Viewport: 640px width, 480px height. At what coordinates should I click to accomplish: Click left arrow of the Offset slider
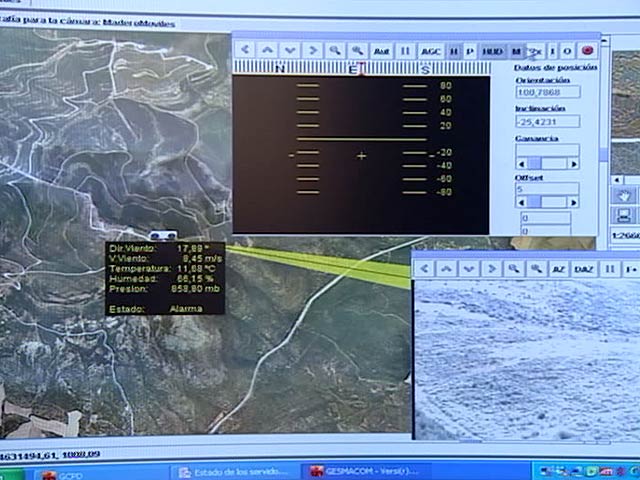point(521,202)
